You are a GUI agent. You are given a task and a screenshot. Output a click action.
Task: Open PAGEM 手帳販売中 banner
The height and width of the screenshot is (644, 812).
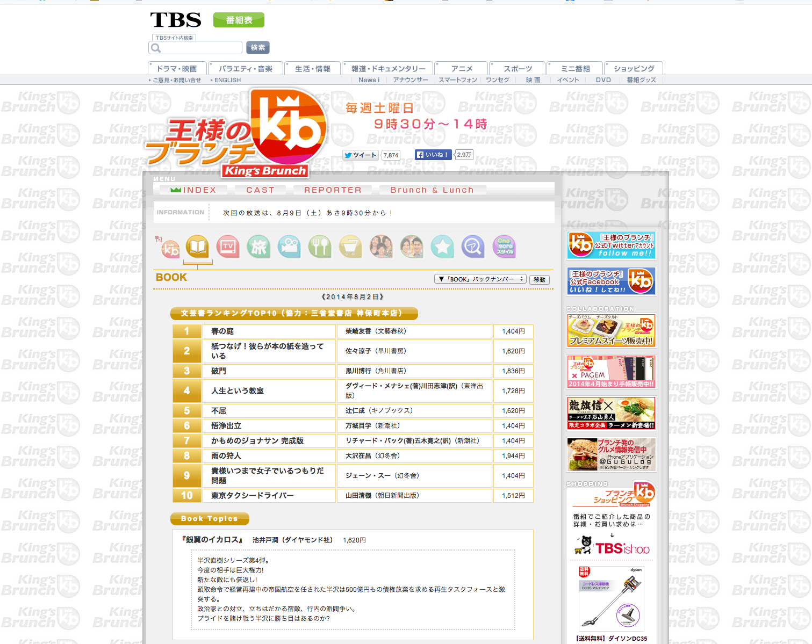[612, 372]
